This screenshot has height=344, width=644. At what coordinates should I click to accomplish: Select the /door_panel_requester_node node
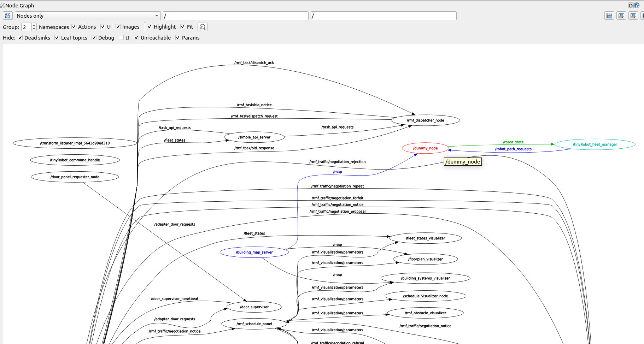(x=75, y=177)
